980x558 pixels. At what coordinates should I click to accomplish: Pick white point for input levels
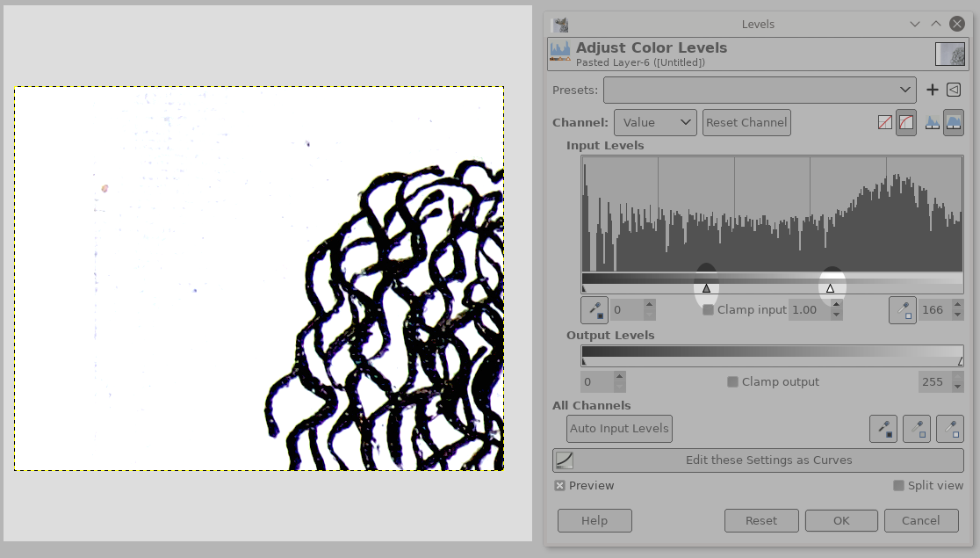click(x=903, y=309)
